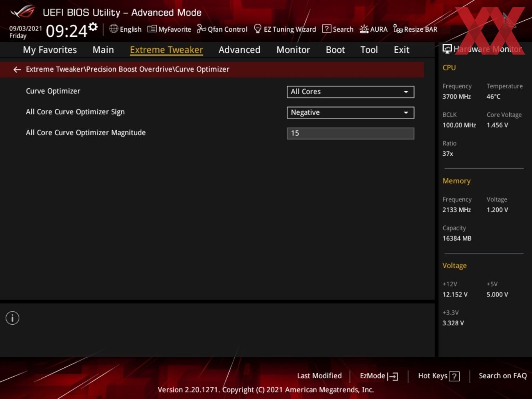Toggle Resize BAR icon
The height and width of the screenshot is (399, 532).
click(398, 29)
